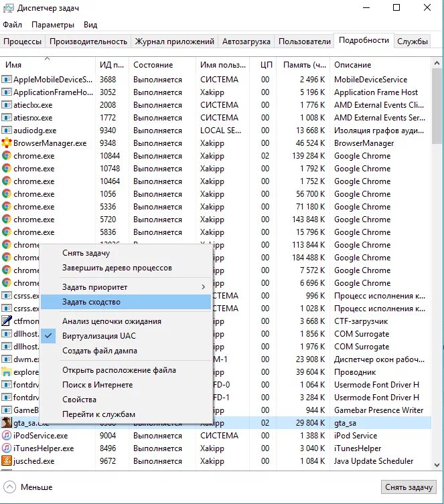Click the LOCAL SE... user cell
The image size is (444, 504).
[220, 131]
